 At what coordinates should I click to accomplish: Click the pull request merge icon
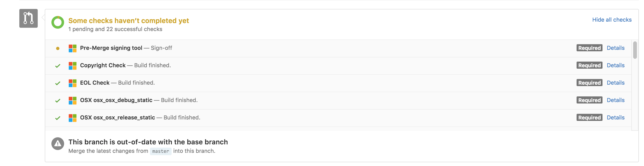[29, 18]
